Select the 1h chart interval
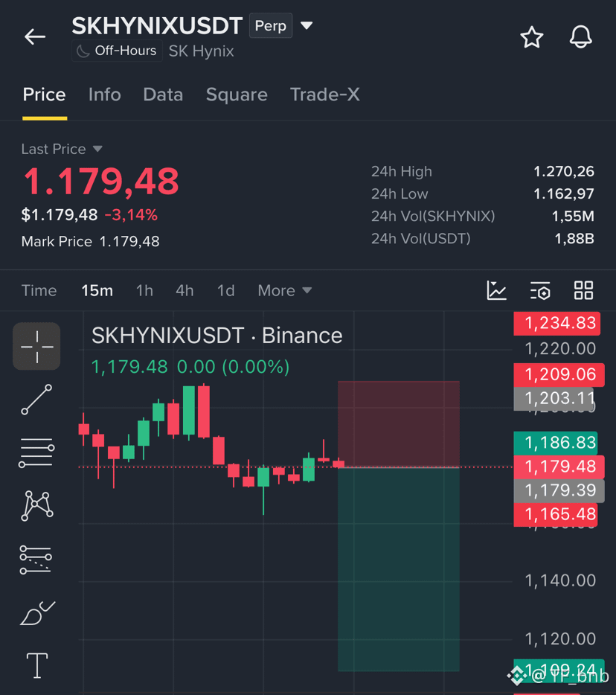Viewport: 616px width, 695px height. click(144, 291)
